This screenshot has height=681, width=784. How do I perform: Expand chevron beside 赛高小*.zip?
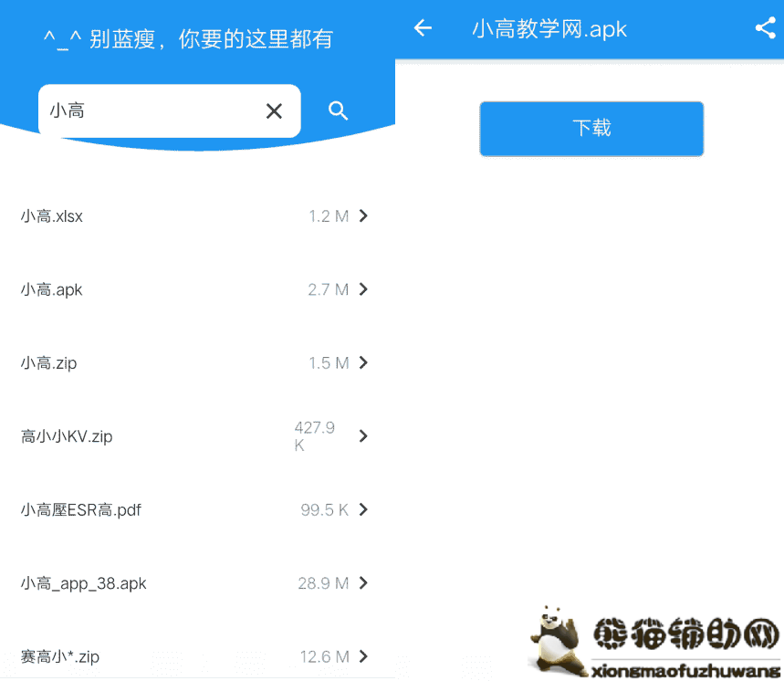click(x=363, y=656)
